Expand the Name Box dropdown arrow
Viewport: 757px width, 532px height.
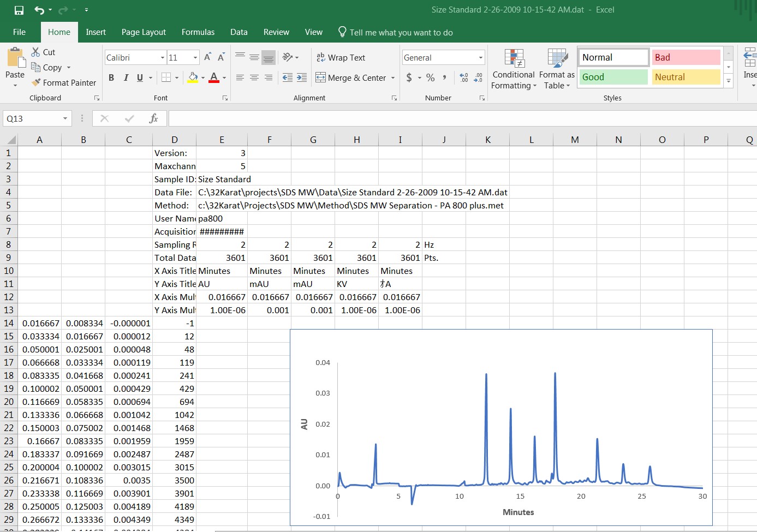click(65, 118)
